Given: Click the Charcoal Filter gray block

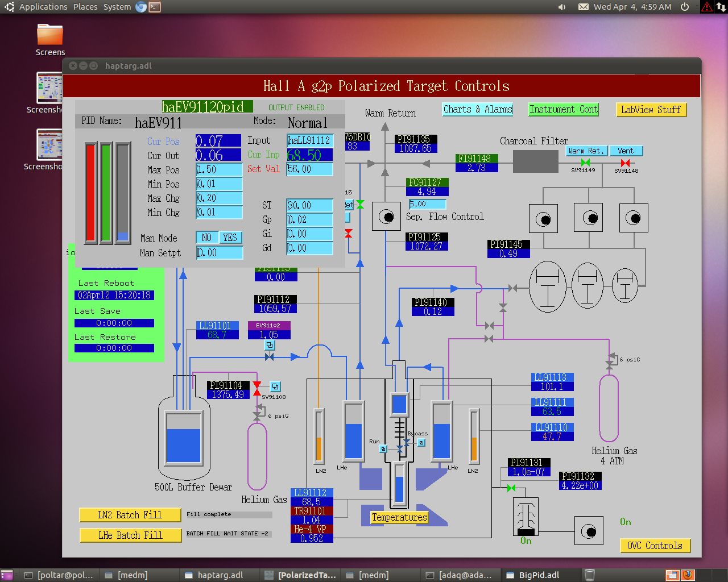Looking at the screenshot, I should tap(536, 161).
